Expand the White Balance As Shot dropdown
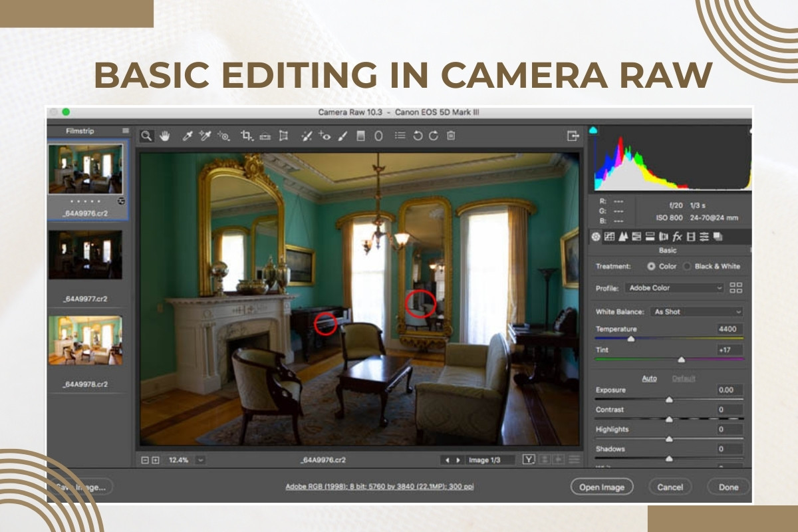Screen dimensions: 798x532 [x=696, y=311]
